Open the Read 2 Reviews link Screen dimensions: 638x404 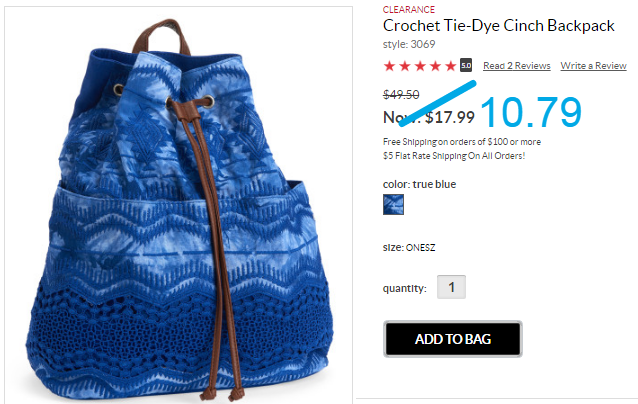coord(517,66)
